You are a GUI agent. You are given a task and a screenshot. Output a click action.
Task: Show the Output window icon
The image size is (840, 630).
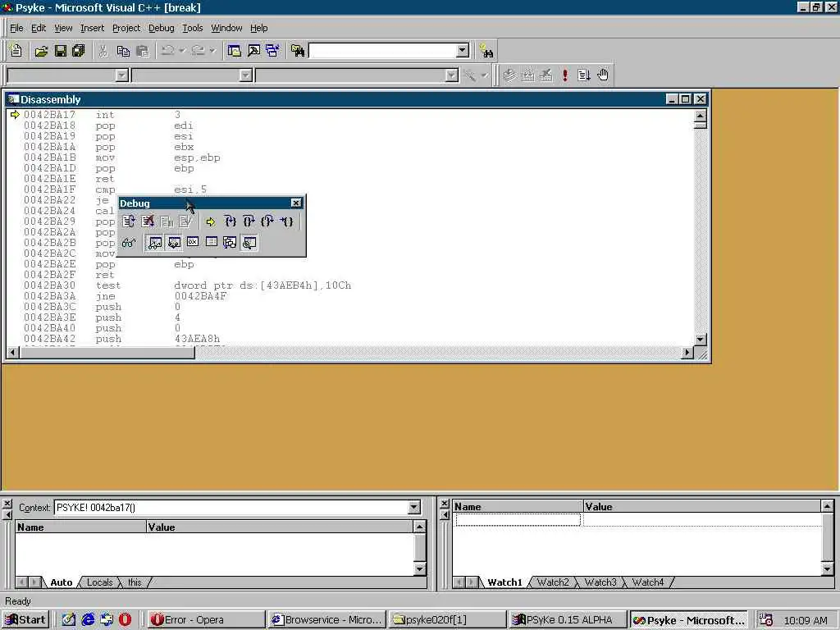tap(254, 51)
